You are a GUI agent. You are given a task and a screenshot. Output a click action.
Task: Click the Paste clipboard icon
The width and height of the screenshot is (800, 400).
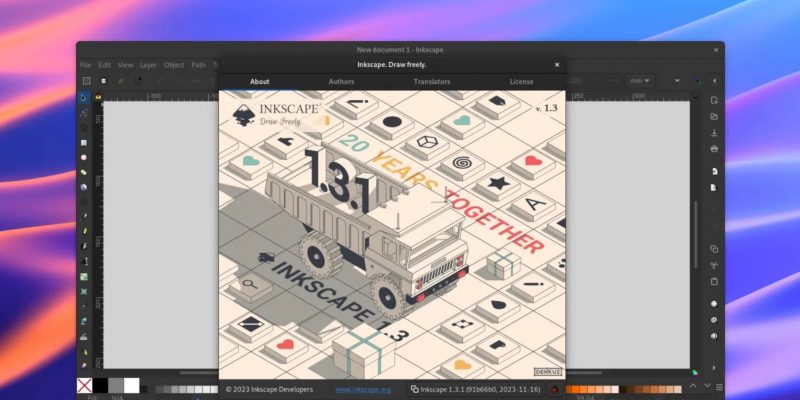click(714, 282)
